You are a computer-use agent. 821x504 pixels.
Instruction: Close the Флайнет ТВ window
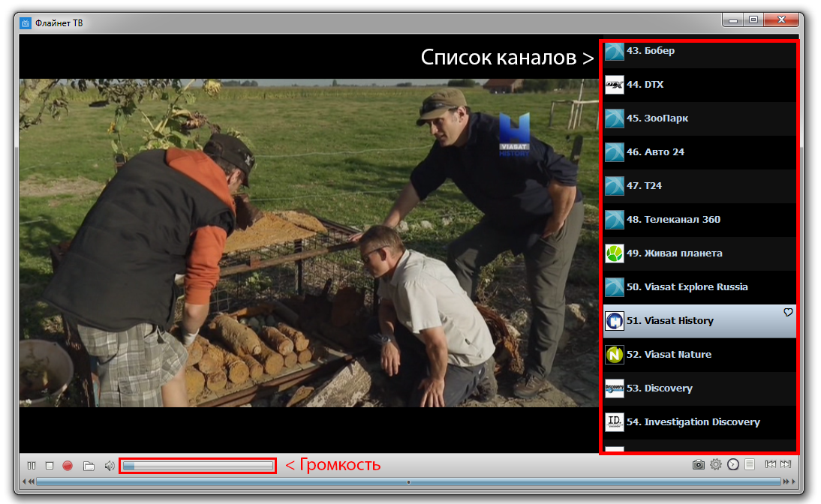[x=781, y=20]
